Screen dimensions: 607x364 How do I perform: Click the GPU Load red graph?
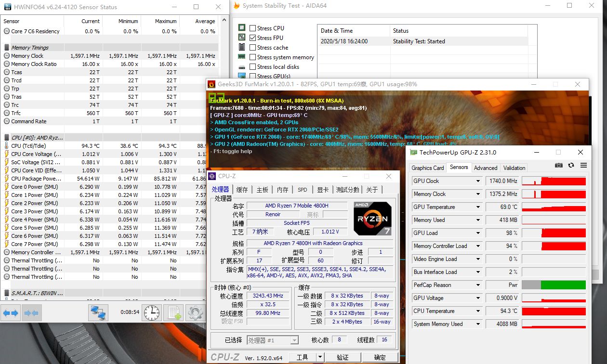click(x=554, y=233)
